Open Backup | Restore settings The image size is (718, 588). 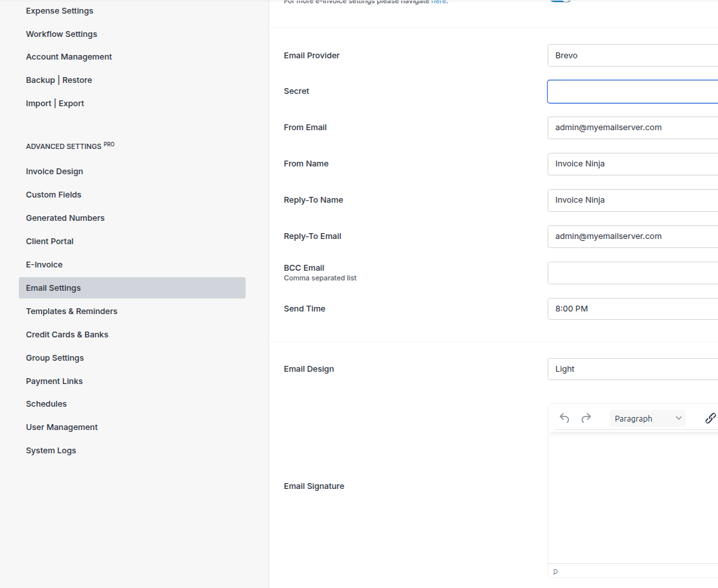click(x=59, y=80)
